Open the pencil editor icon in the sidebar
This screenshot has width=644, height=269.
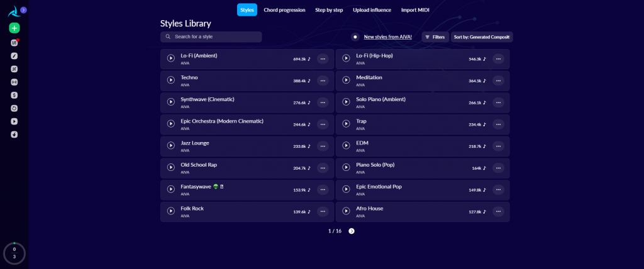click(x=14, y=56)
